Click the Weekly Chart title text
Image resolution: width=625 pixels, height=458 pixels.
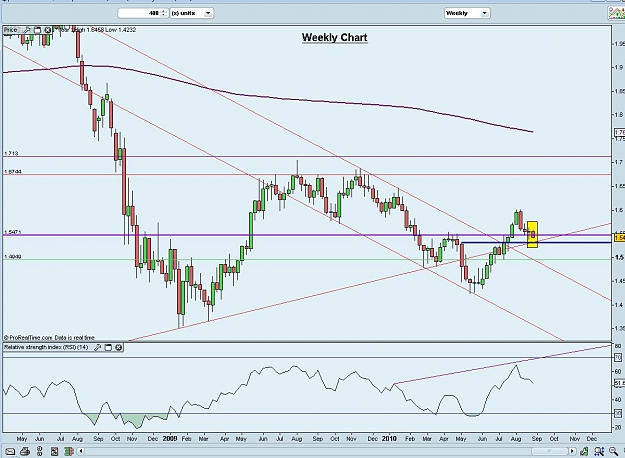[334, 37]
